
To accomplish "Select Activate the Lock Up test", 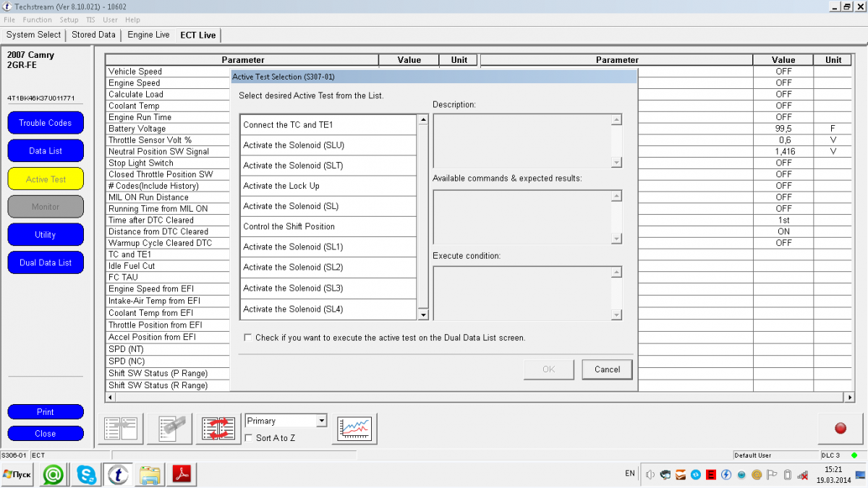I will click(328, 186).
